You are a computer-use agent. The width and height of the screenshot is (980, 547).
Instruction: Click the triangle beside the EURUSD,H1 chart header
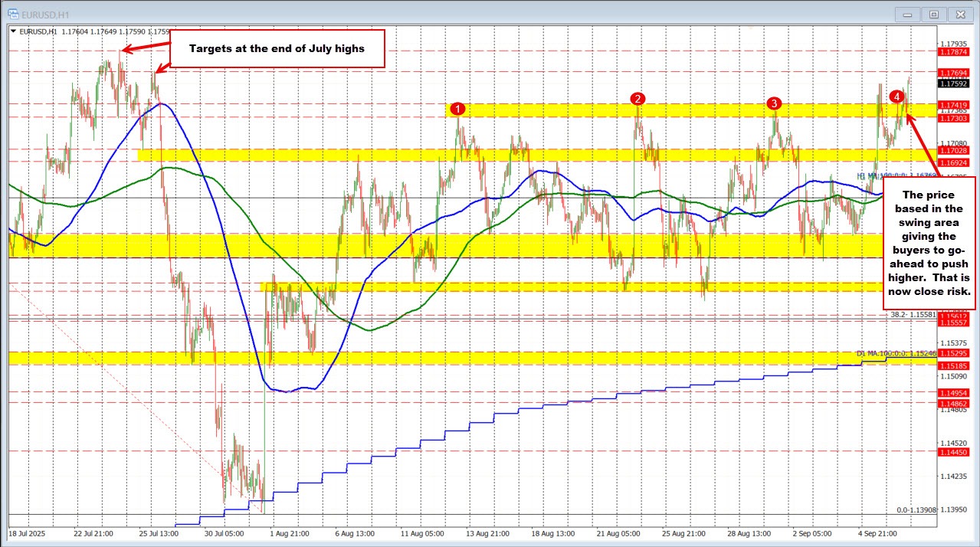[13, 31]
